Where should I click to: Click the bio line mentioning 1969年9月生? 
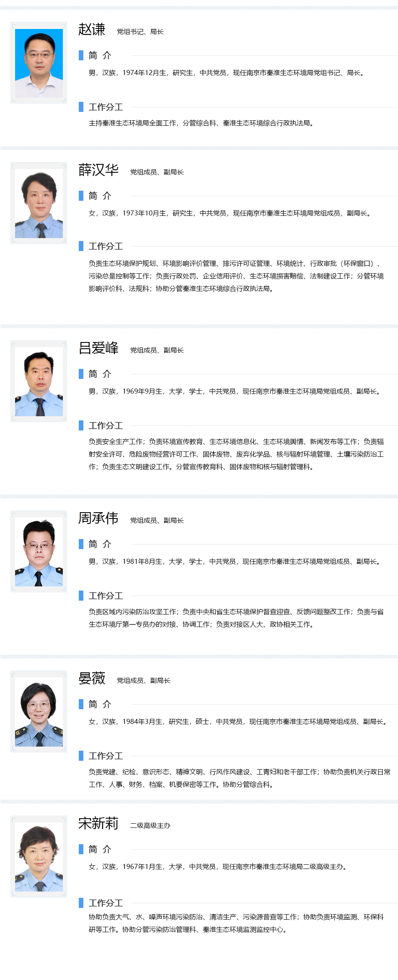[235, 391]
